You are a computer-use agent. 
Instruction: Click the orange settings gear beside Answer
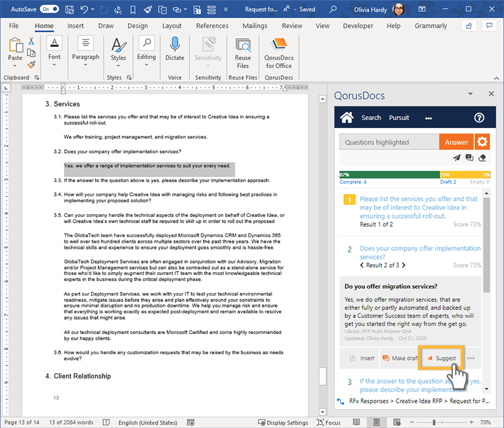coord(483,142)
